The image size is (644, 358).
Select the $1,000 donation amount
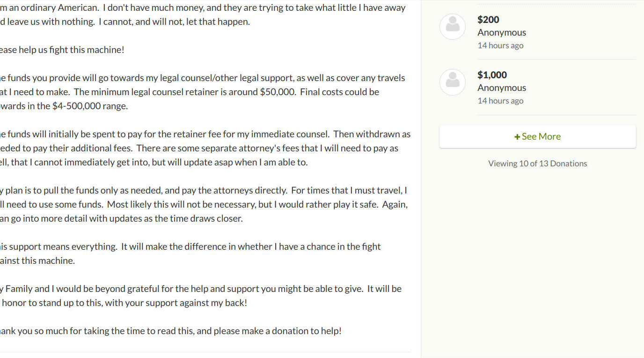[492, 75]
